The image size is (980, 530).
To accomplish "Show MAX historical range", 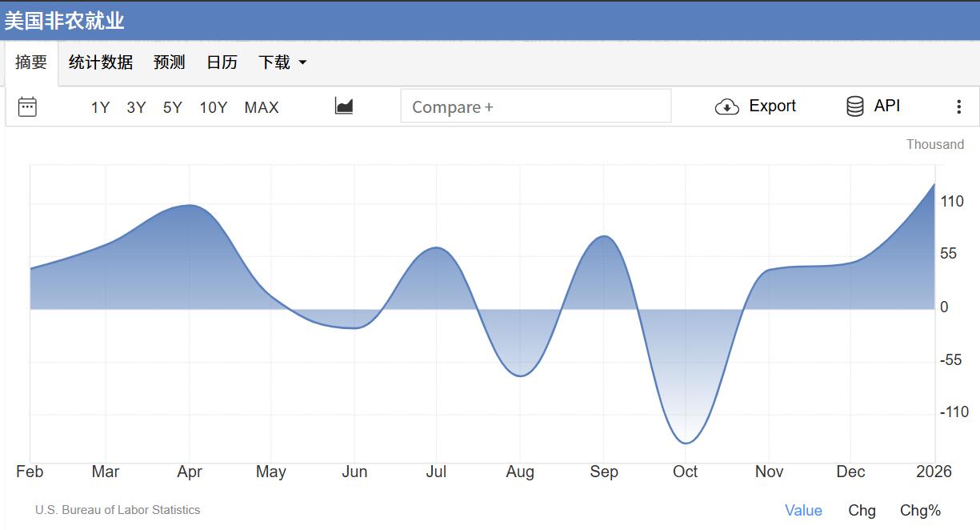I will pos(262,107).
